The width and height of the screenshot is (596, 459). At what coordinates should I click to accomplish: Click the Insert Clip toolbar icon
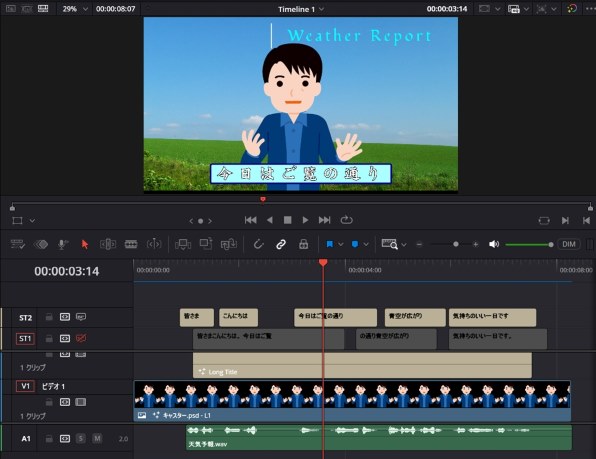[183, 244]
